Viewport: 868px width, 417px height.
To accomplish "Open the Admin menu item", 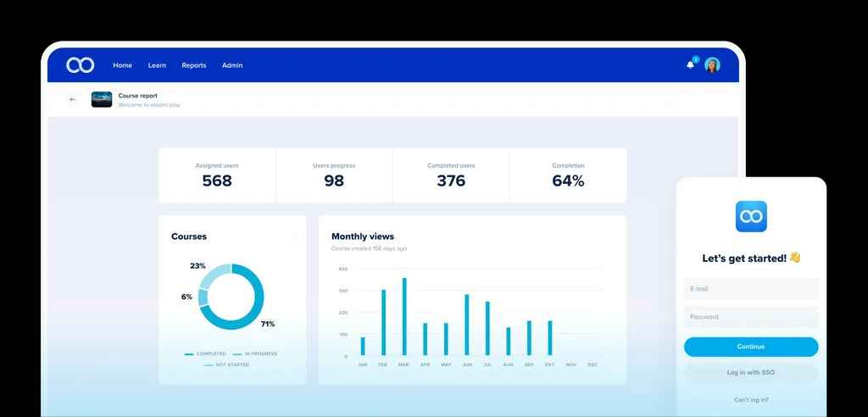I will [232, 65].
